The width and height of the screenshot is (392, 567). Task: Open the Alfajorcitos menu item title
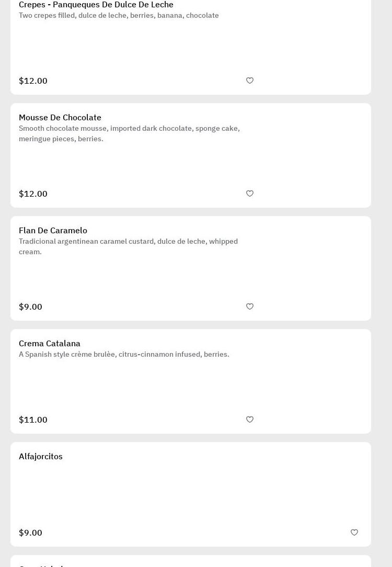pos(41,457)
